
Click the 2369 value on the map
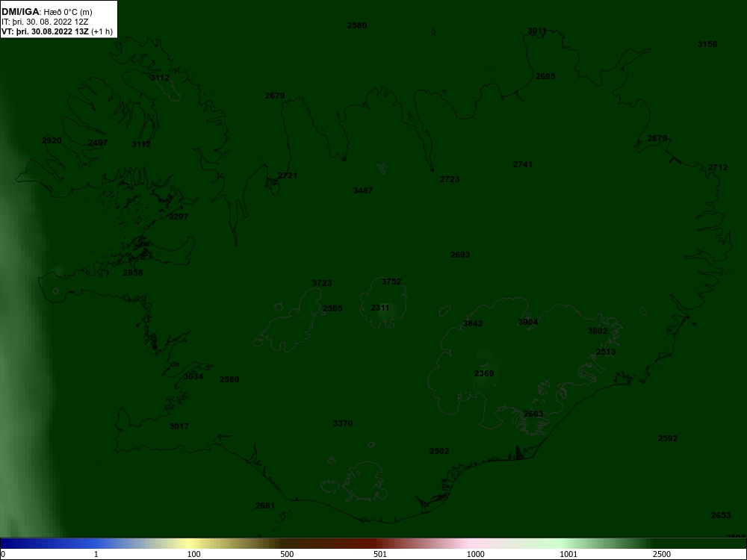coord(484,374)
